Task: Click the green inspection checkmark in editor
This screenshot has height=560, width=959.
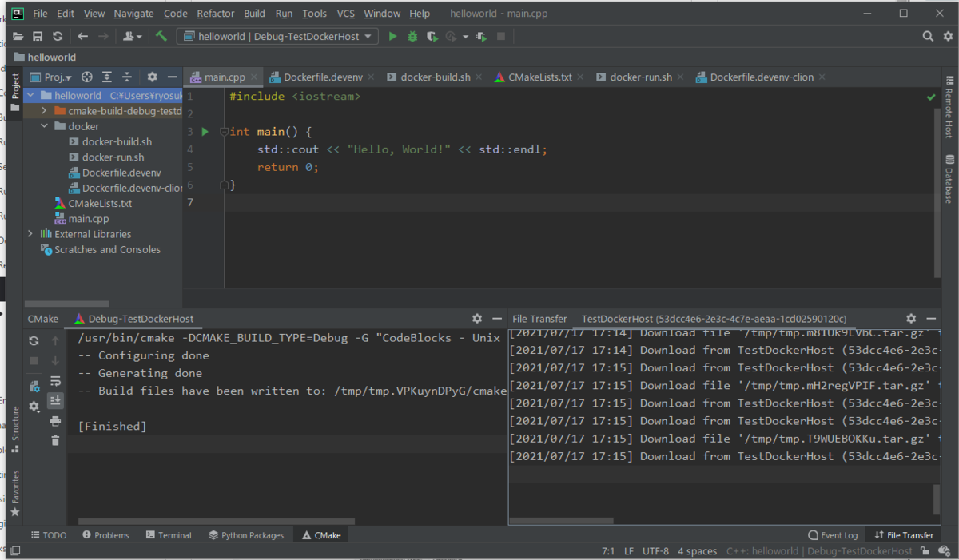Action: point(930,97)
